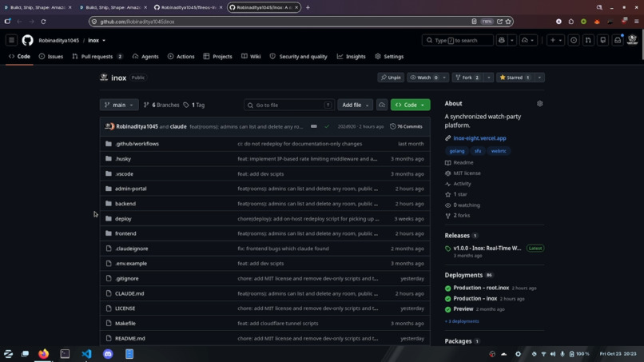This screenshot has width=644, height=362.
Task: Click the reload page button
Action: (43, 22)
